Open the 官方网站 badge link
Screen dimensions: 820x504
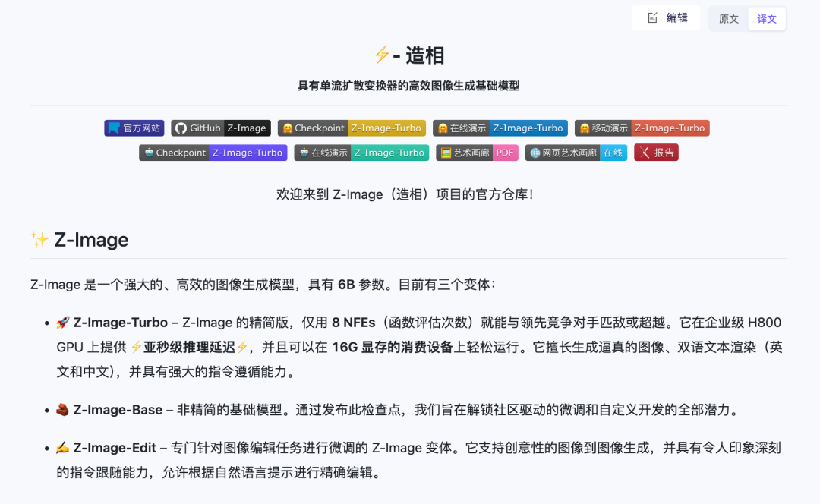(134, 128)
